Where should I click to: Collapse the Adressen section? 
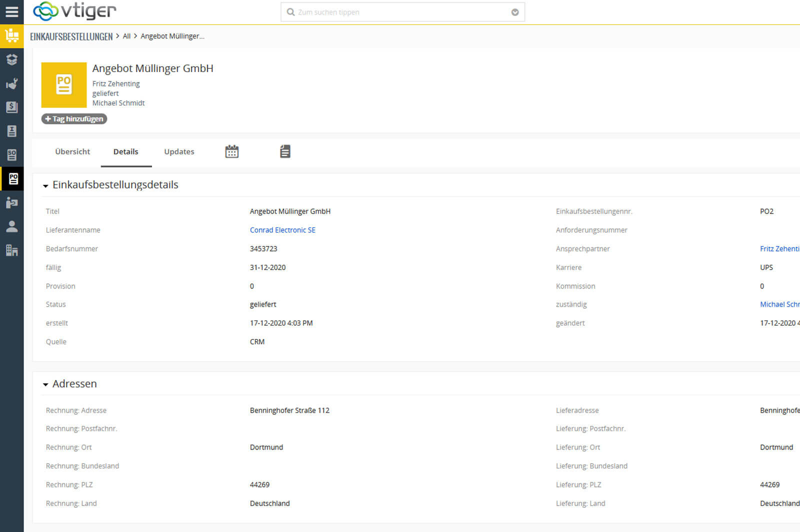coord(45,384)
